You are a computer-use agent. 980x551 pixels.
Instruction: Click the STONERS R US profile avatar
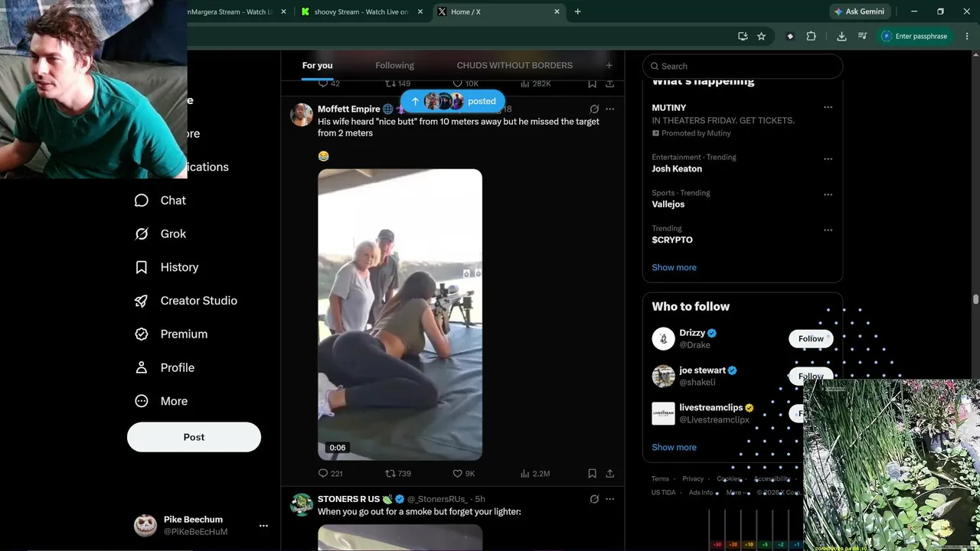point(302,505)
